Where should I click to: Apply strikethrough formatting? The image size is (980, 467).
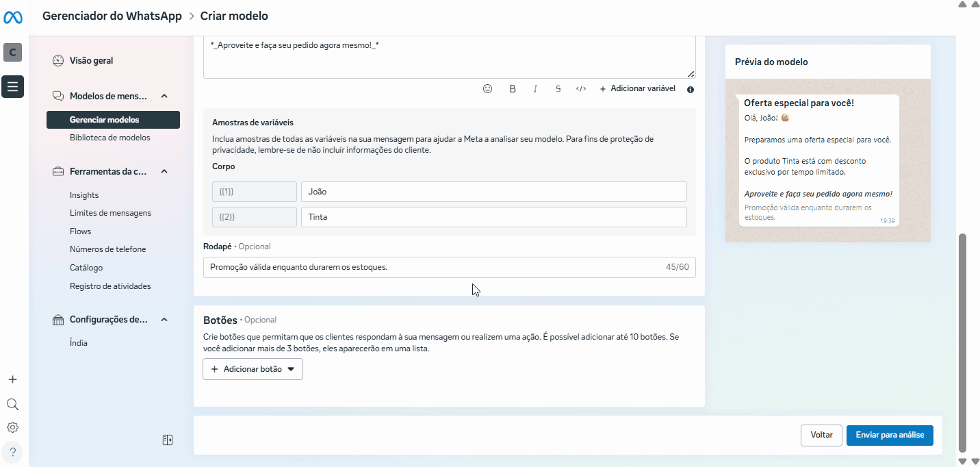pyautogui.click(x=558, y=89)
